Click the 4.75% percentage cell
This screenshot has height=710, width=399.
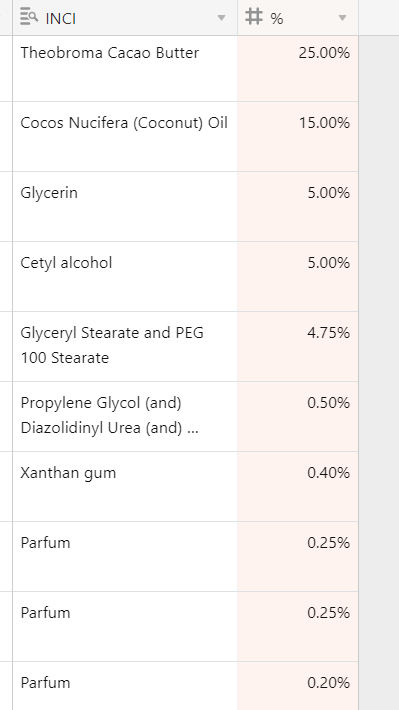pyautogui.click(x=298, y=346)
